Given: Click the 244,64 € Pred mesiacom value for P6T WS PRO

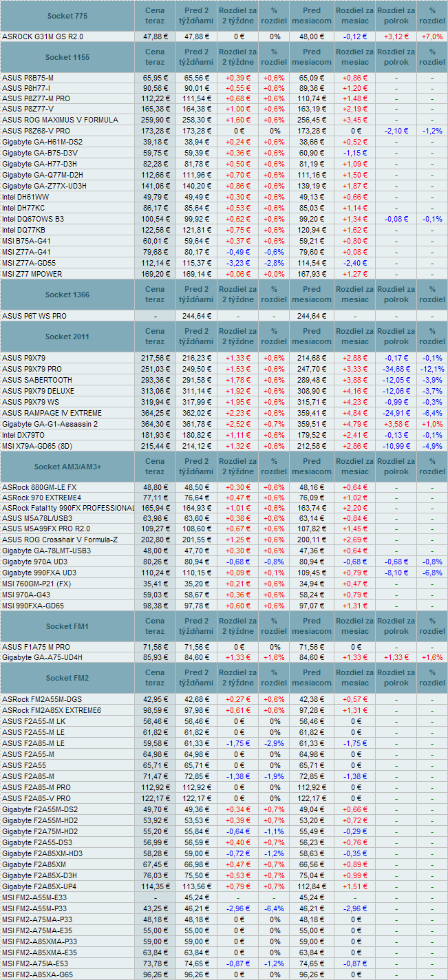Looking at the screenshot, I should 312,316.
